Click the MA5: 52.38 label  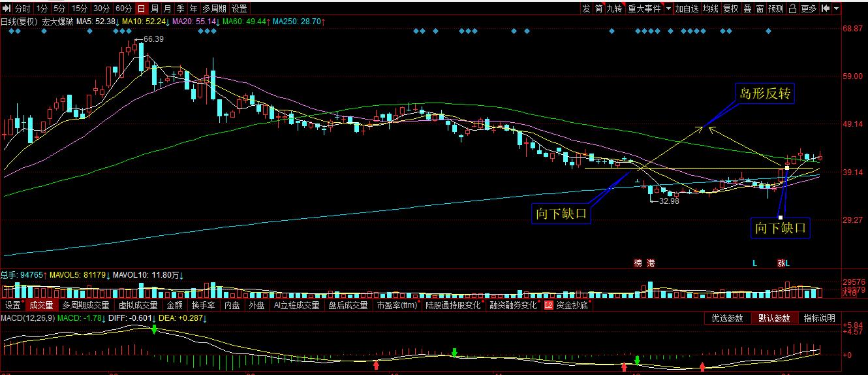point(97,22)
